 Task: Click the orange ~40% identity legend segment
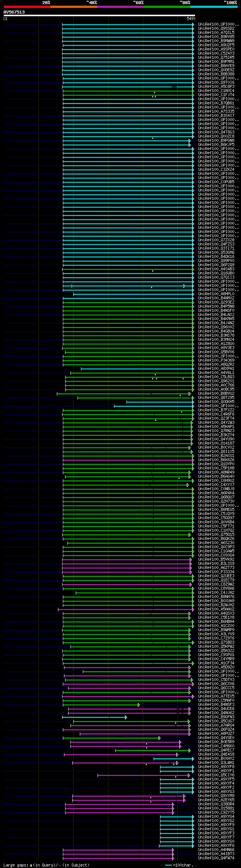click(x=73, y=7)
